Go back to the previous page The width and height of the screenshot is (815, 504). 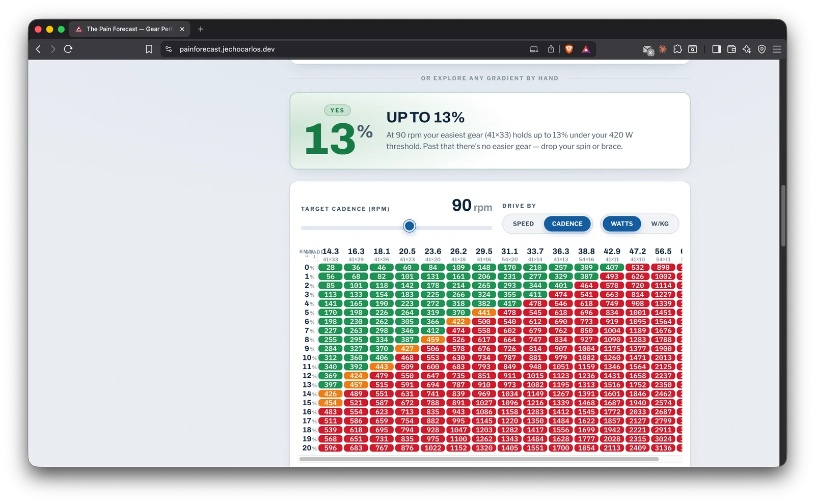pos(38,49)
